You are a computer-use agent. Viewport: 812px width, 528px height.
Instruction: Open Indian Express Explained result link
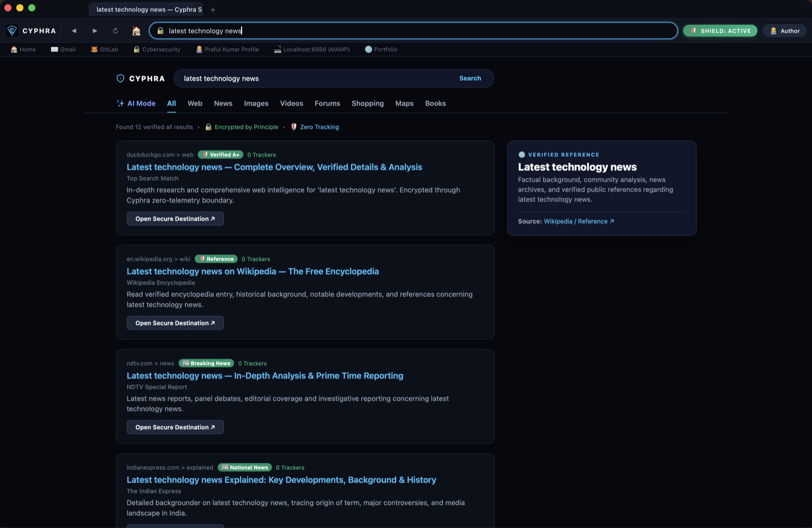pos(281,480)
